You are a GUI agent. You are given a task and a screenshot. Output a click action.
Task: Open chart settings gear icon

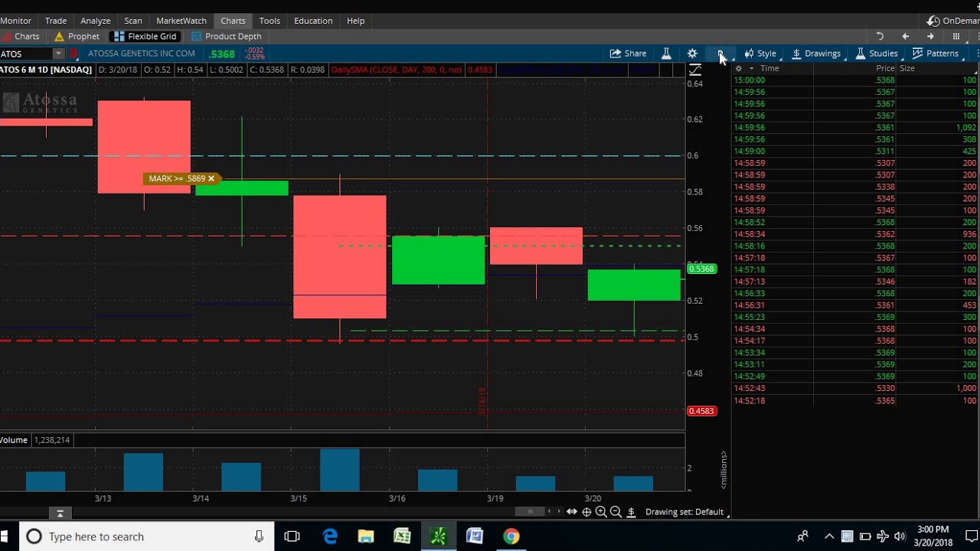coord(692,54)
